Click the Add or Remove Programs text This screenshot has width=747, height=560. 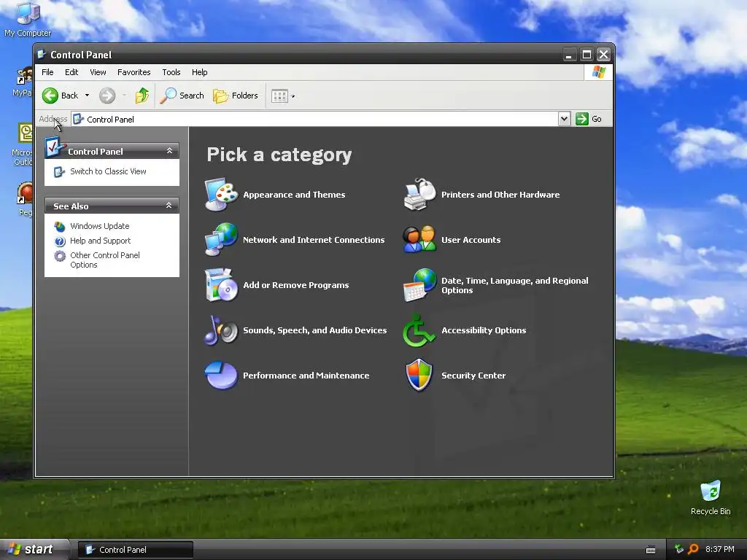(x=296, y=285)
